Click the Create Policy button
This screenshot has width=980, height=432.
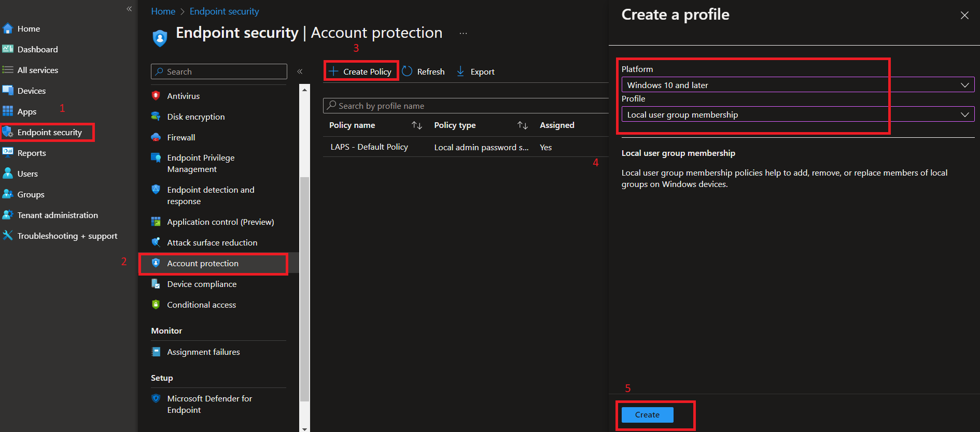pyautogui.click(x=361, y=71)
